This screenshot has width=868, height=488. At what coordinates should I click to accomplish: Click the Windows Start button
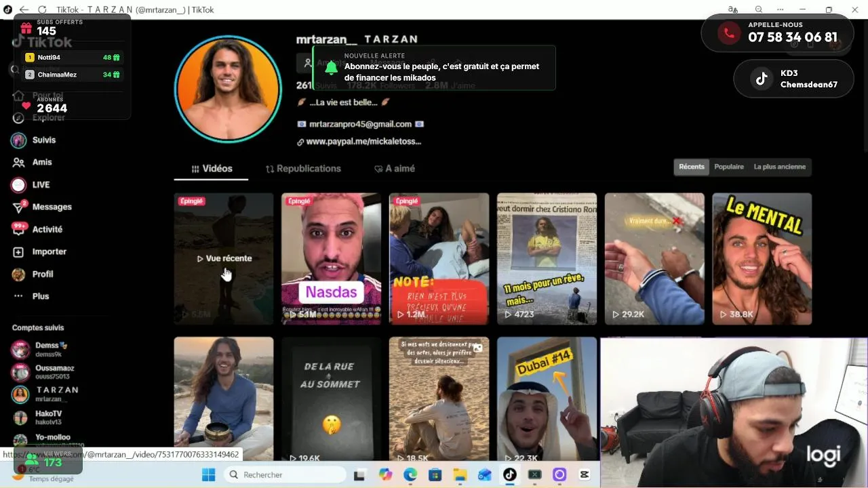pyautogui.click(x=208, y=474)
